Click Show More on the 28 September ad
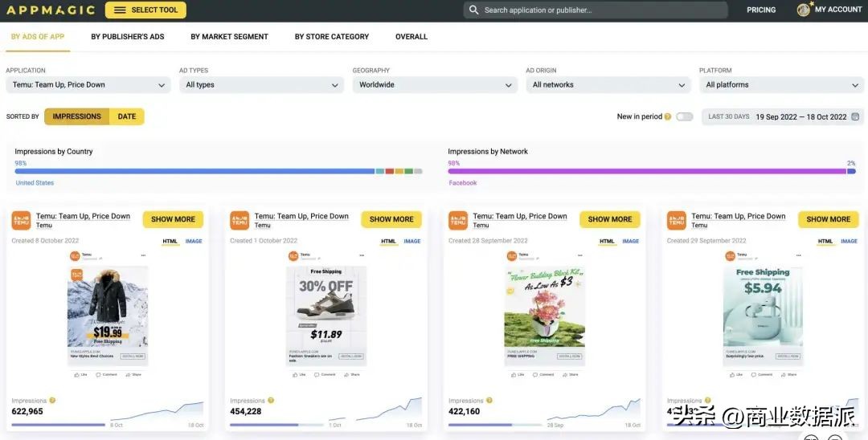Image resolution: width=868 pixels, height=440 pixels. coord(610,219)
